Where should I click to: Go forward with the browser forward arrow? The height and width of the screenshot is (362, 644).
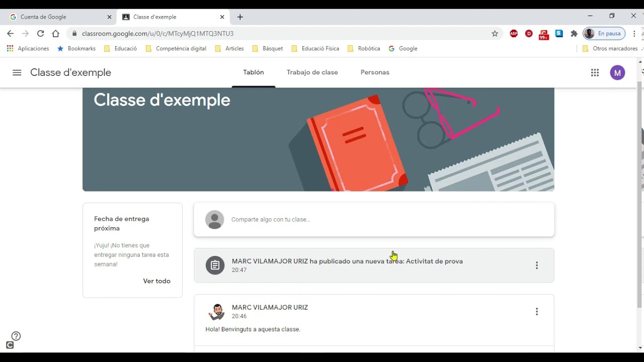click(26, 34)
